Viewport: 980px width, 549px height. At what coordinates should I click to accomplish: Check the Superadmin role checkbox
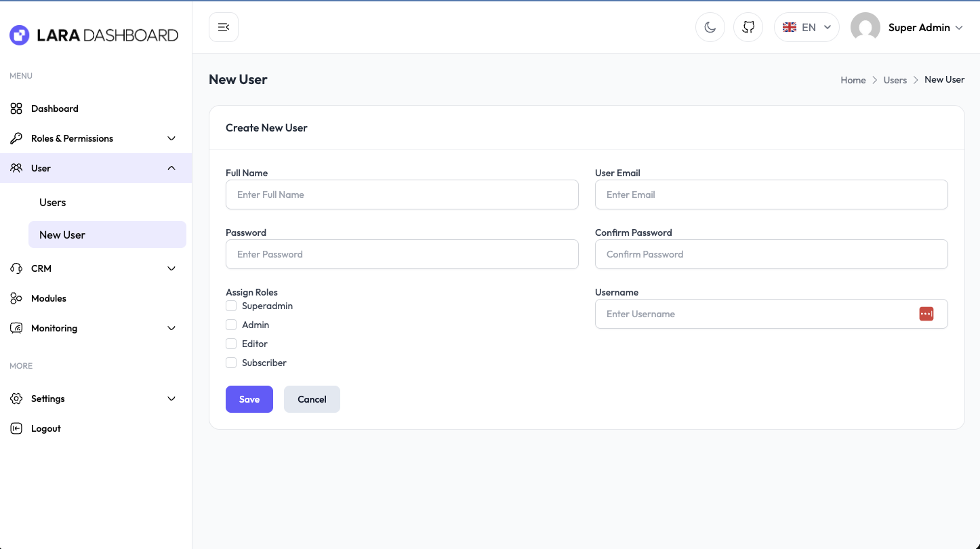point(231,306)
